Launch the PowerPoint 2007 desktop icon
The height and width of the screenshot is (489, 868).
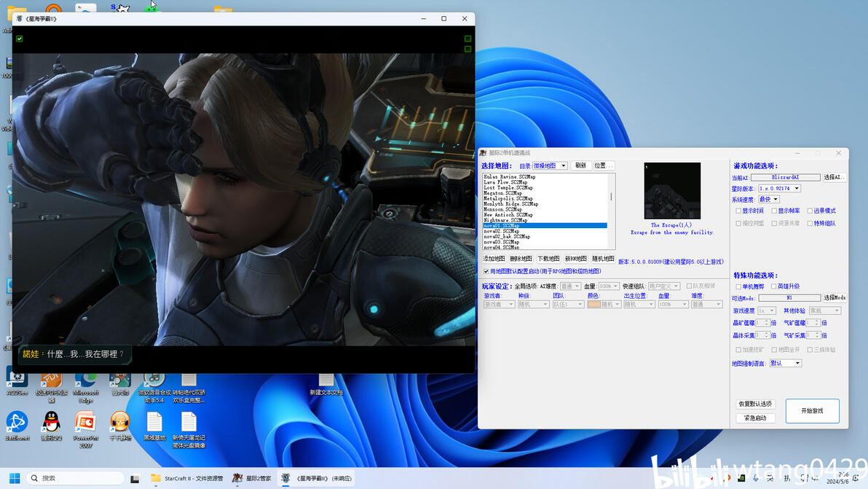(x=85, y=428)
